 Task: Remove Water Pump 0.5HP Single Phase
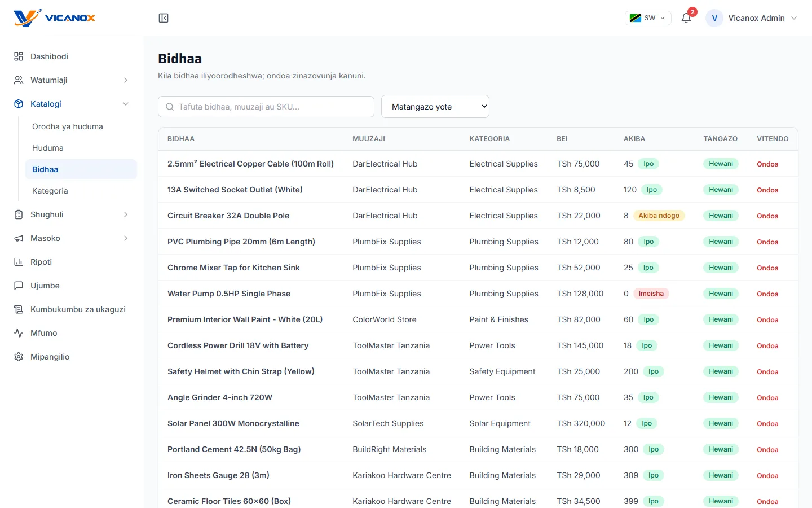click(767, 294)
